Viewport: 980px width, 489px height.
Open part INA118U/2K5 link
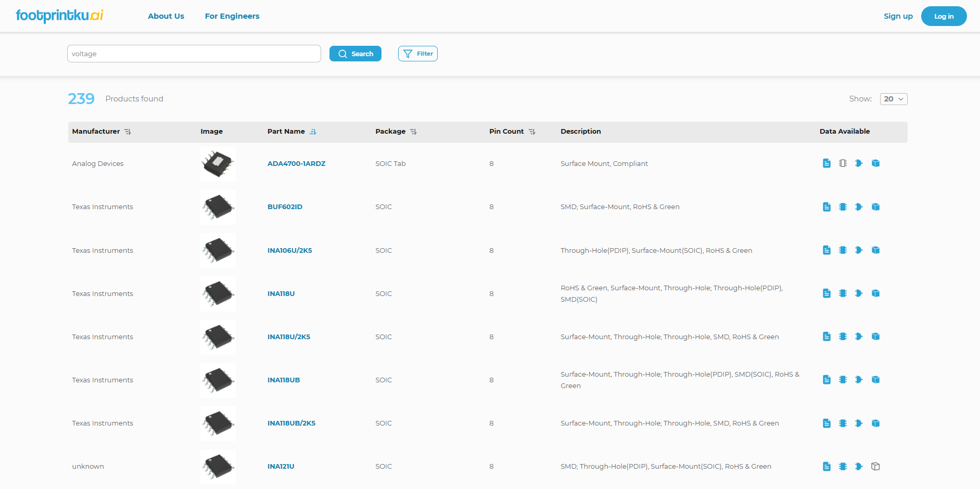pyautogui.click(x=289, y=337)
